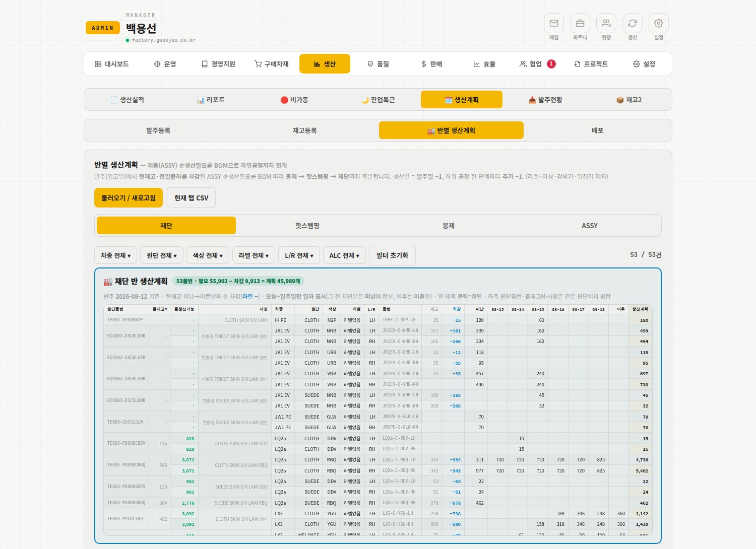Screen dimensions: 756x549
Task: Sort by the 이후 column header
Action: tap(618, 309)
